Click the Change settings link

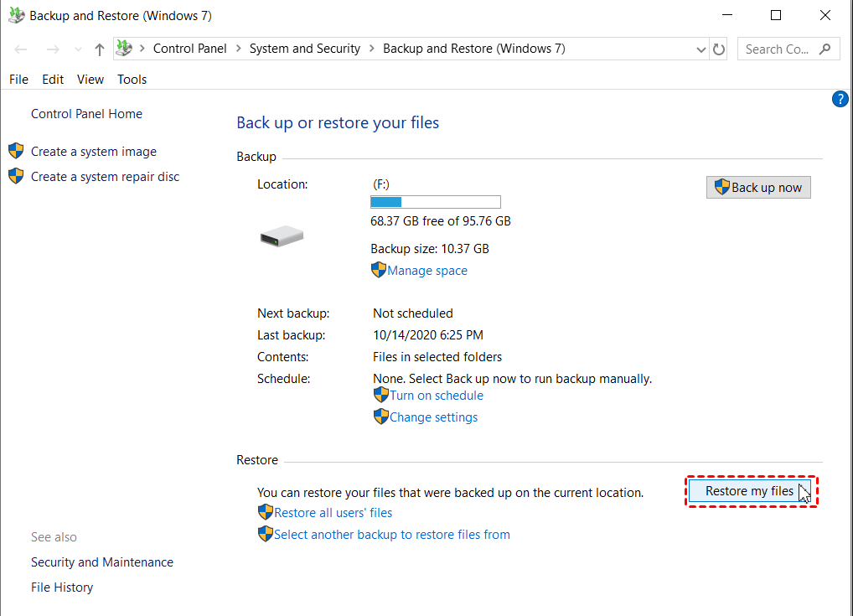[433, 417]
